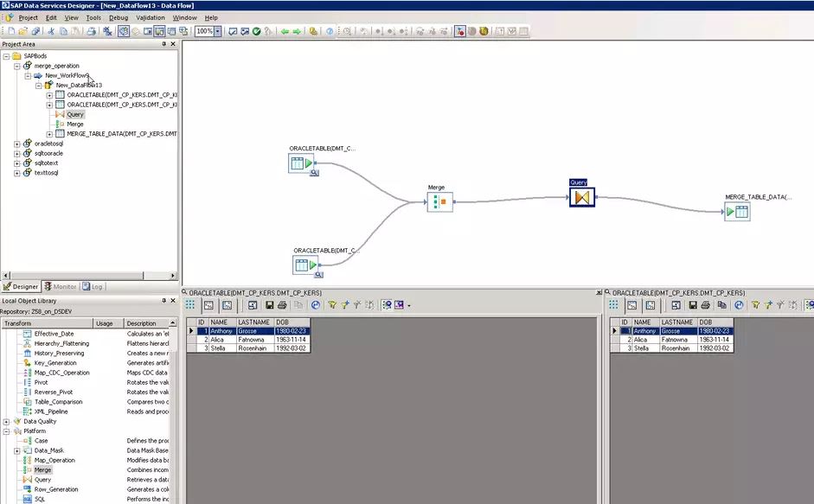This screenshot has width=814, height=504.
Task: Switch to the Designer tab
Action: [21, 286]
